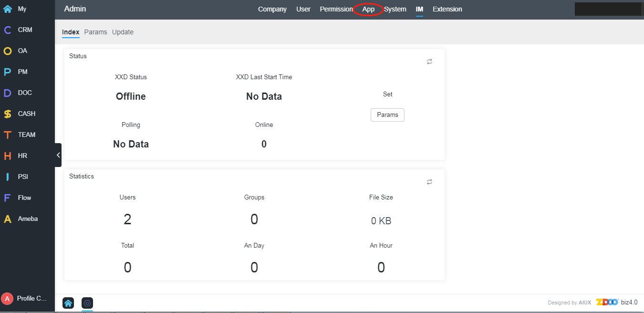Click the Profile C... label in sidebar
This screenshot has width=644, height=313.
[x=32, y=298]
